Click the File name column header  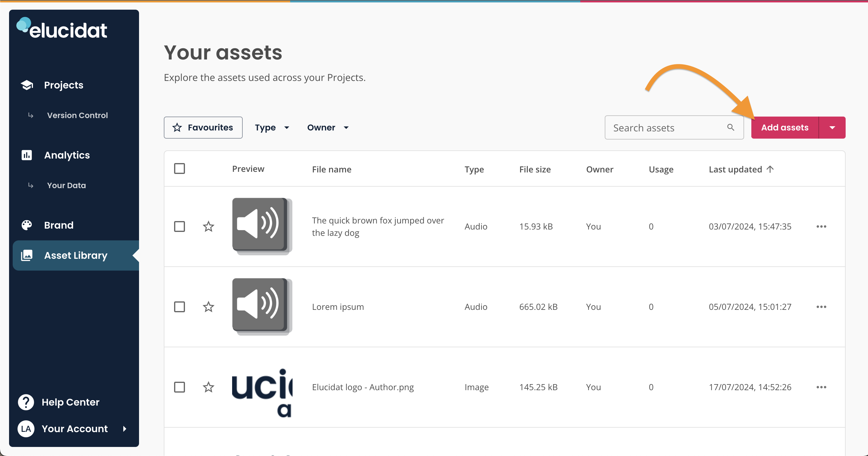[x=332, y=169]
